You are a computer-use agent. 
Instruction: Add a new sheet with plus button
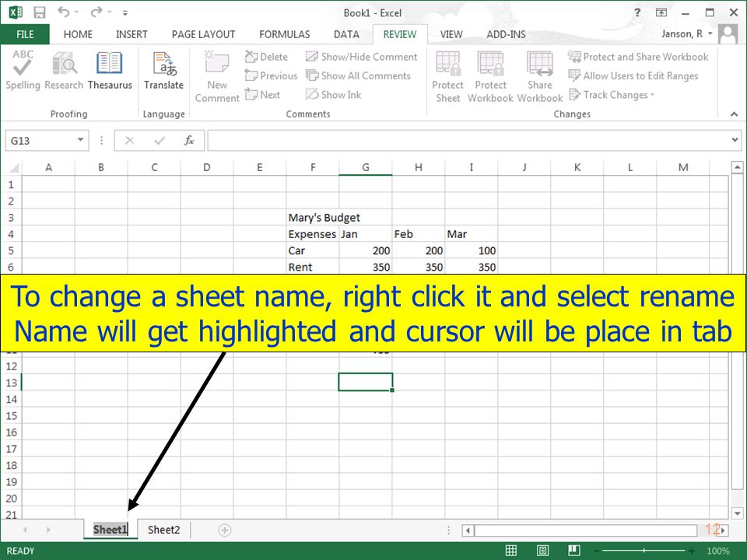(224, 530)
